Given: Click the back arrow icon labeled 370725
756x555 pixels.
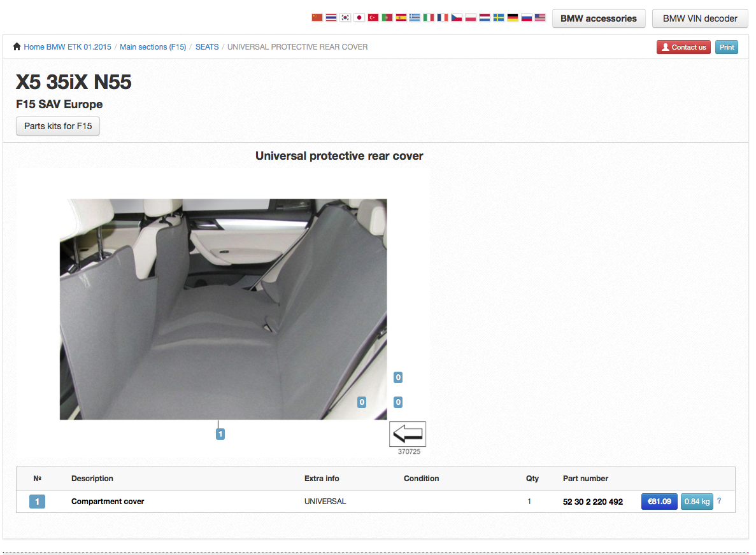Looking at the screenshot, I should pyautogui.click(x=408, y=433).
